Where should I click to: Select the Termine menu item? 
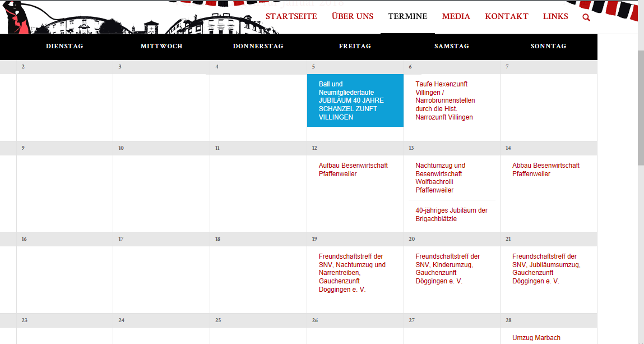pyautogui.click(x=407, y=16)
